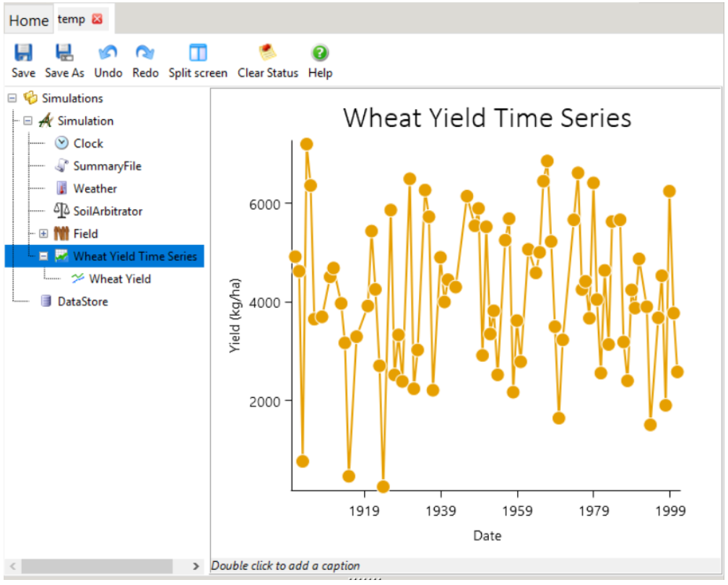This screenshot has width=728, height=585.
Task: Select Wheat Yield child item label
Action: coord(120,279)
